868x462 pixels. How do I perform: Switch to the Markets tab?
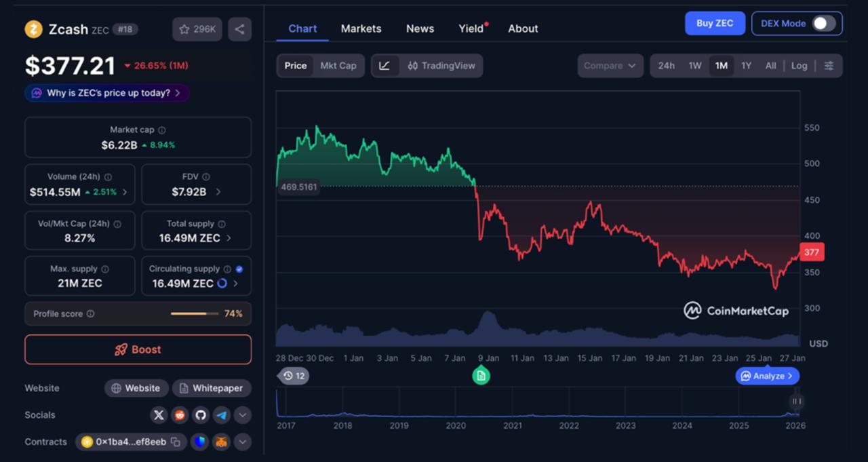pyautogui.click(x=361, y=28)
